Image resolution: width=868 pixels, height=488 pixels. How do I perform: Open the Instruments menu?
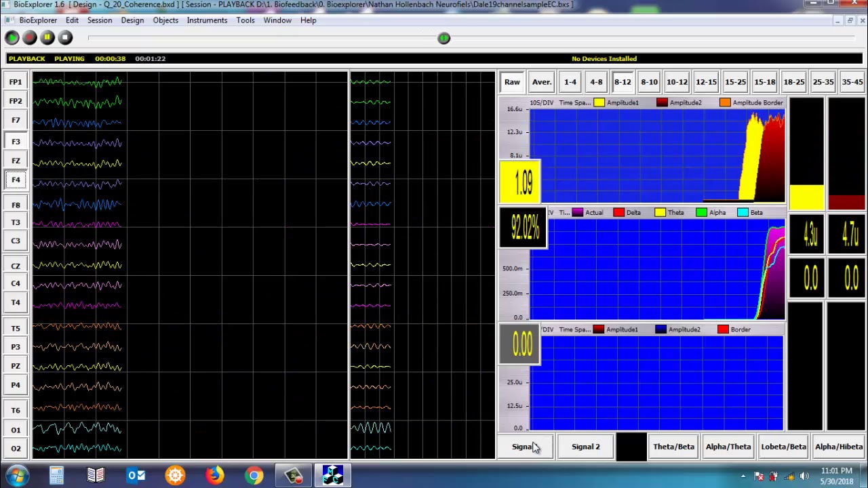pyautogui.click(x=207, y=20)
